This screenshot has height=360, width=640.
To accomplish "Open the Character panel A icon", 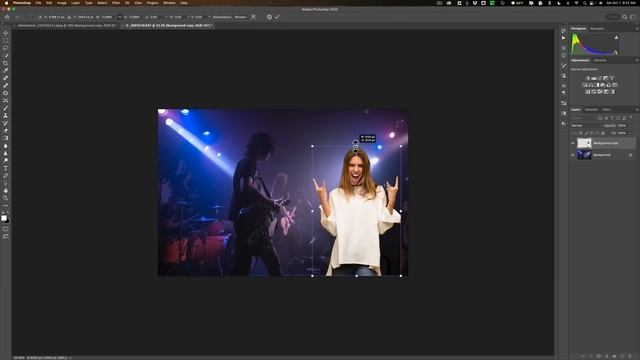I will pyautogui.click(x=564, y=86).
